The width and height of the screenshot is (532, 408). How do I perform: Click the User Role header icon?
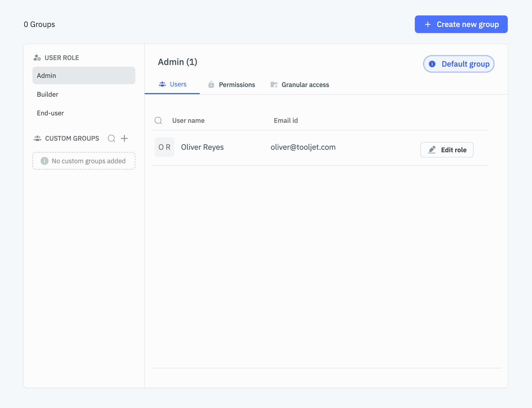[37, 58]
